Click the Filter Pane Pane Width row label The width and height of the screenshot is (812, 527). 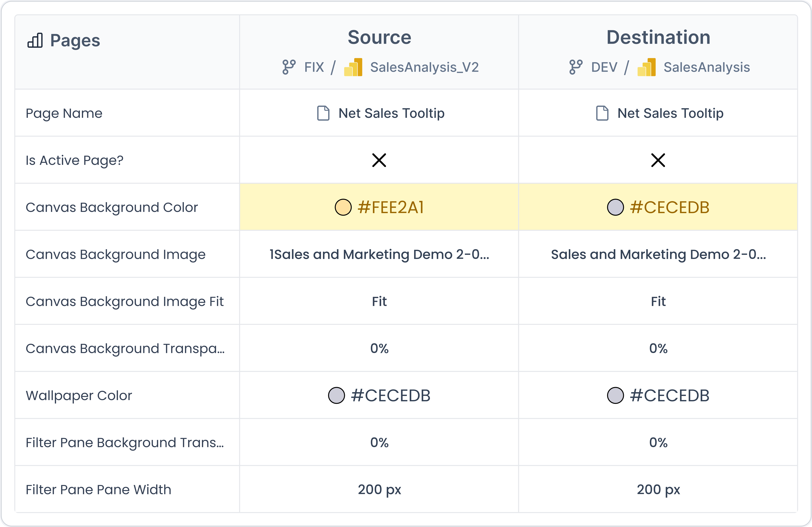(98, 489)
